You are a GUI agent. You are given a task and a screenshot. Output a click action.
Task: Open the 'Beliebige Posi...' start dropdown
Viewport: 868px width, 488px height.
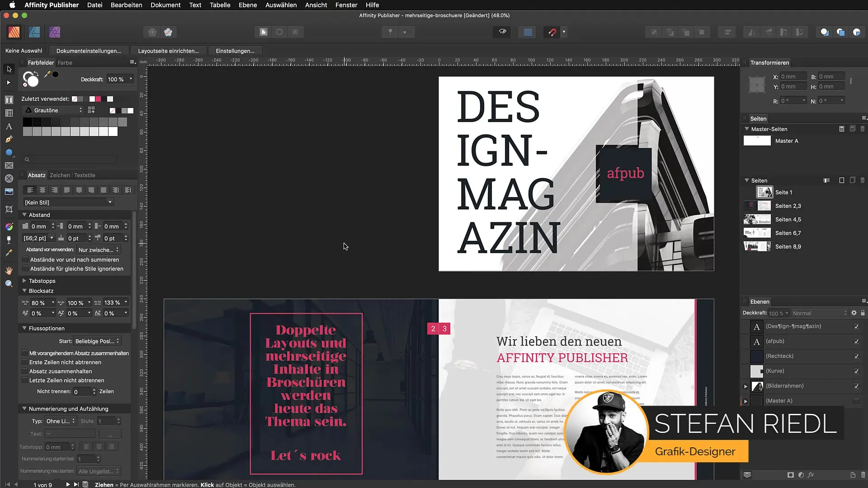click(x=97, y=341)
